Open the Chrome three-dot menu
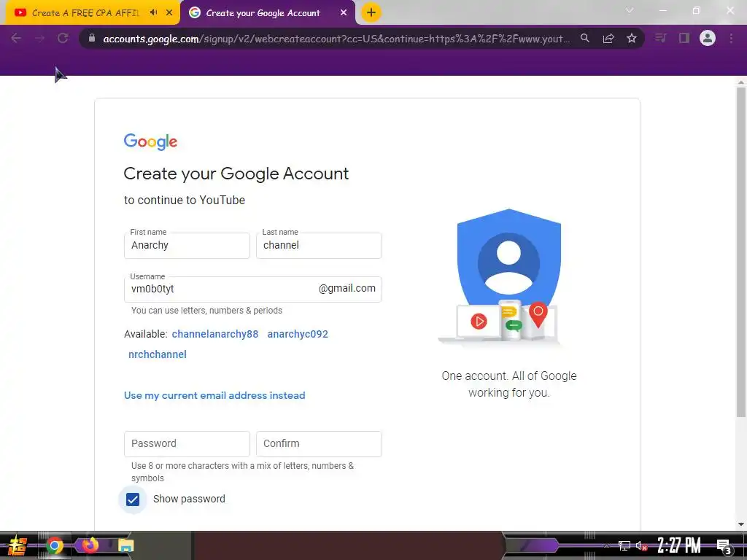The width and height of the screenshot is (747, 560). coord(731,38)
